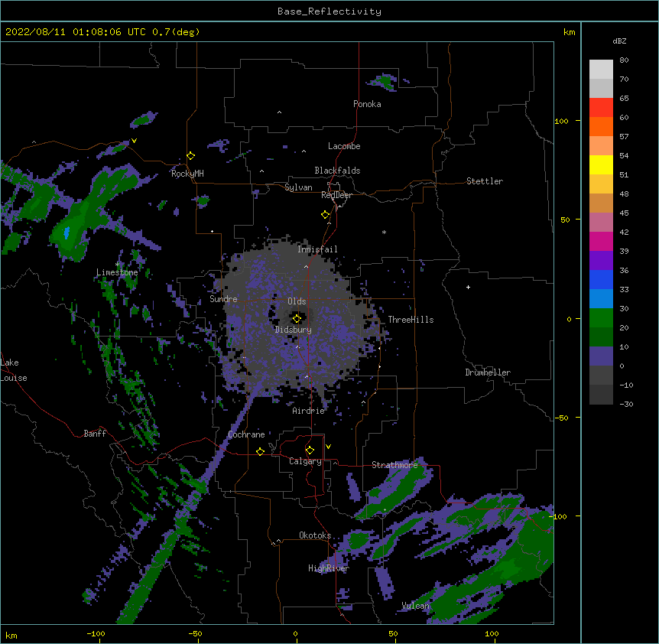This screenshot has height=644, width=659.
Task: Click the yellow v marker northeast of Calgary
Action: [x=328, y=447]
